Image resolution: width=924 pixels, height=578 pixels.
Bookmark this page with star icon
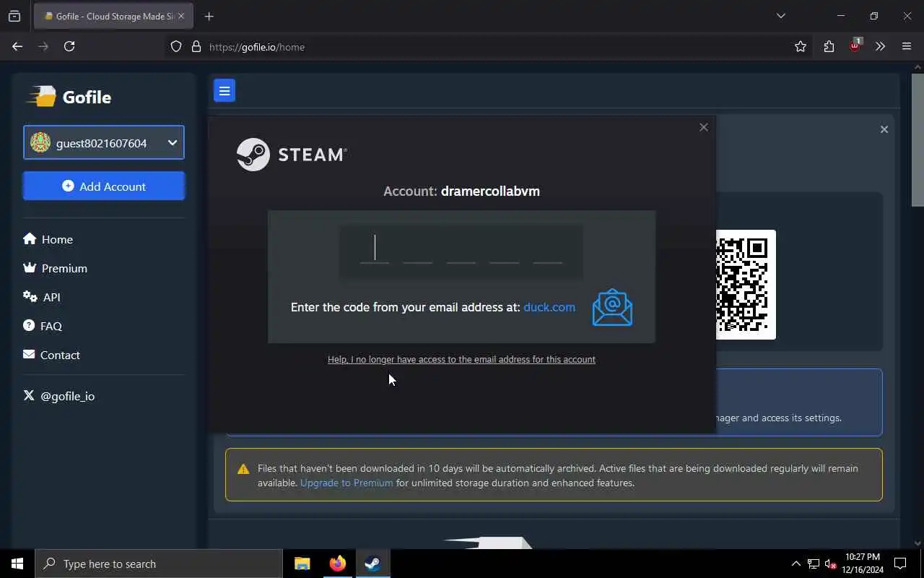tap(801, 47)
